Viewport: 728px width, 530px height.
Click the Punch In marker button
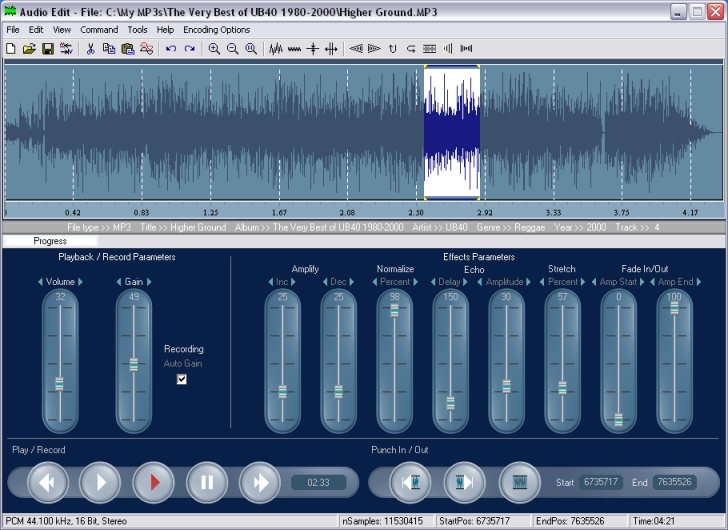[x=409, y=483]
